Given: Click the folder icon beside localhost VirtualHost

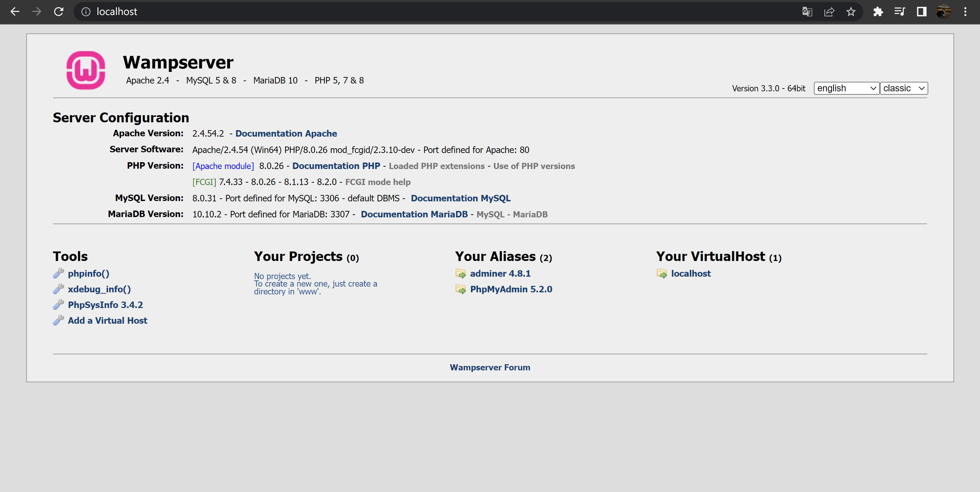Looking at the screenshot, I should coord(662,273).
